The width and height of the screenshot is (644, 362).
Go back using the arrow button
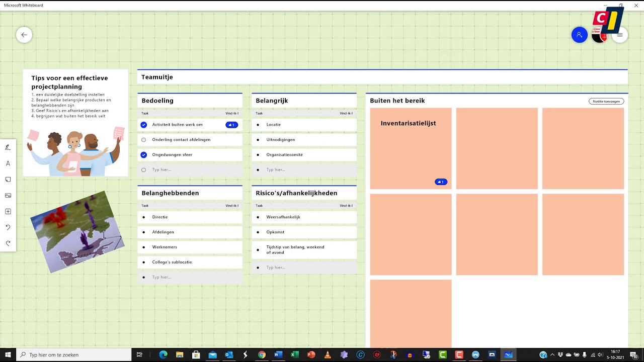[x=24, y=35]
